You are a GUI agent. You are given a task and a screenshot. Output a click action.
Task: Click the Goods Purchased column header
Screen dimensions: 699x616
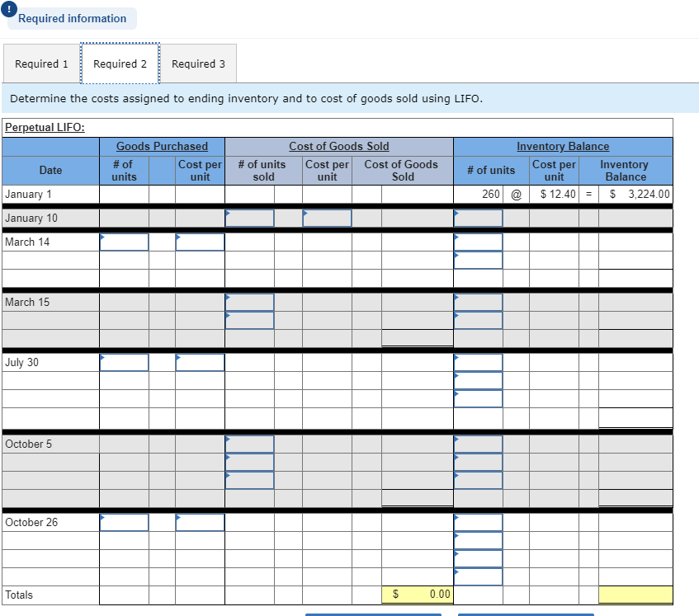tap(163, 146)
